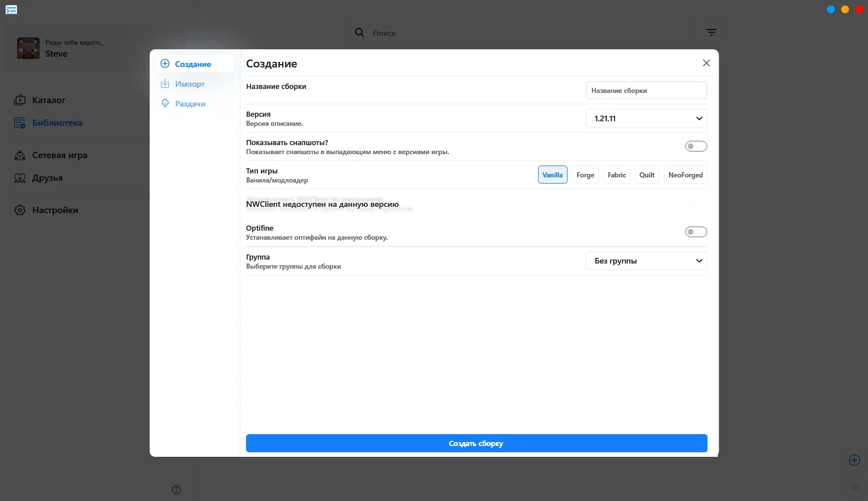Viewport: 868px width, 501px height.
Task: Click the filter icon next to search
Action: click(x=712, y=33)
